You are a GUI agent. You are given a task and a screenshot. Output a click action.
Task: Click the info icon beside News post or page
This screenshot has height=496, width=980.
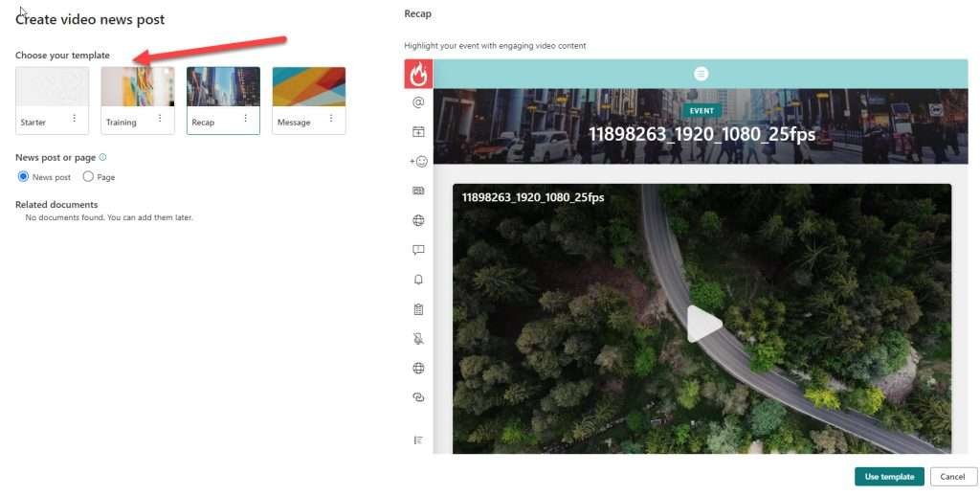click(103, 157)
